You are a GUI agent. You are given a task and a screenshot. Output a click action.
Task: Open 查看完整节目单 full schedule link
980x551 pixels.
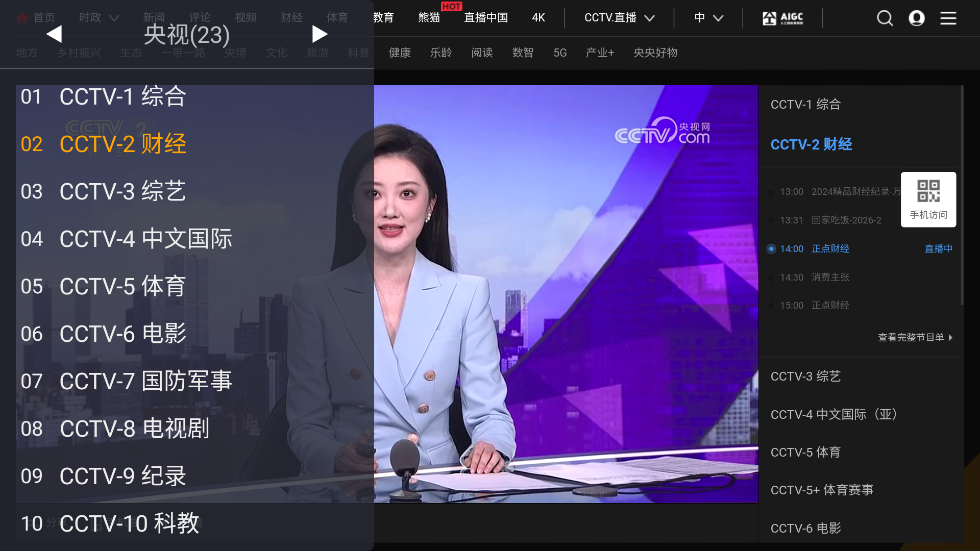click(911, 337)
